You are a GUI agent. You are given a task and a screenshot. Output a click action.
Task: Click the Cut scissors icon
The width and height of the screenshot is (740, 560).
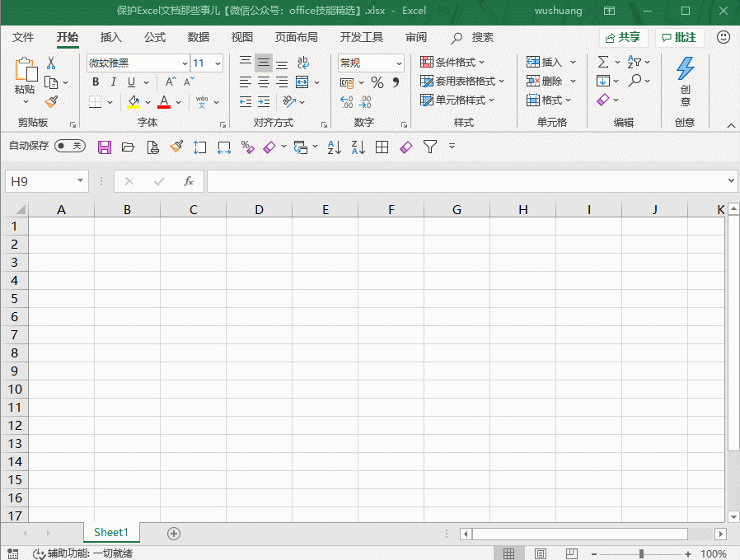pyautogui.click(x=51, y=63)
